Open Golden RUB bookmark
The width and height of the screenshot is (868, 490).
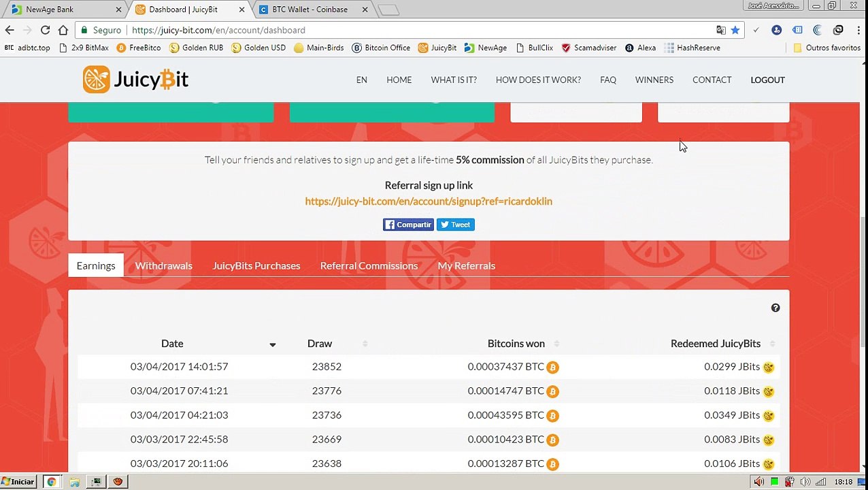point(197,48)
